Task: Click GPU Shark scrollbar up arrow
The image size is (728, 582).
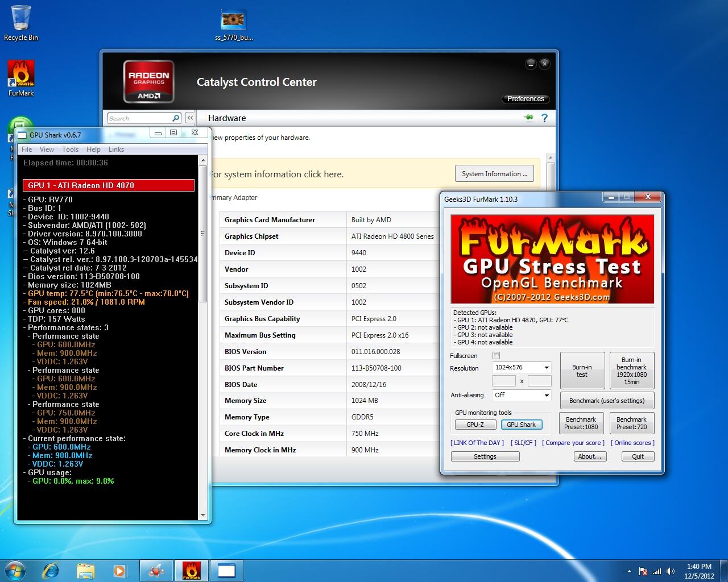Action: (x=203, y=161)
